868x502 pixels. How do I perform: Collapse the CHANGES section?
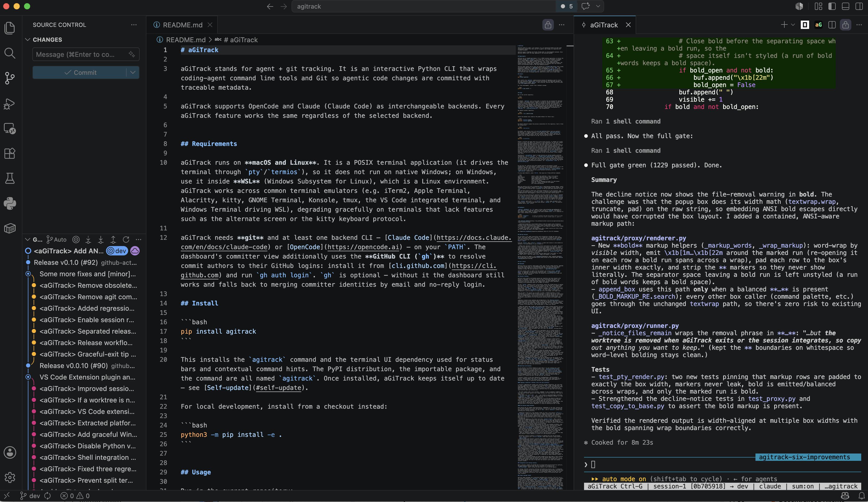point(28,40)
